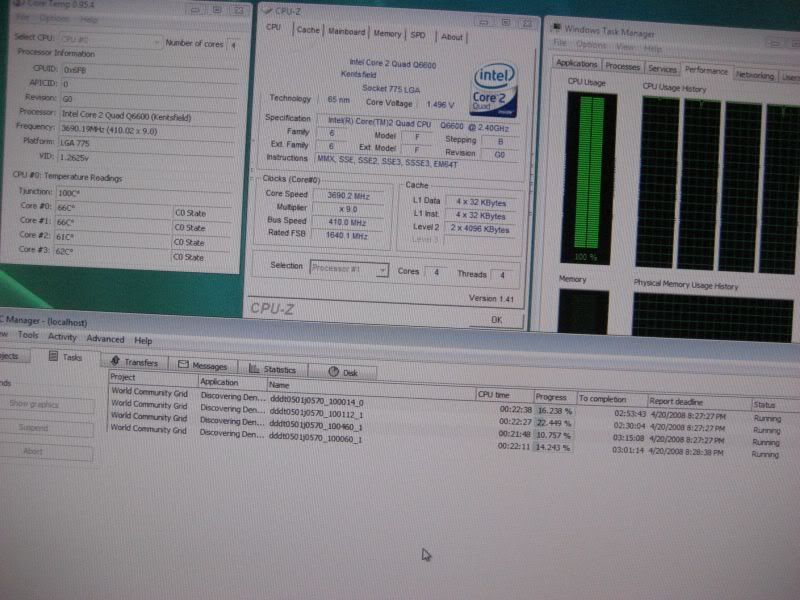Sort by Progress column header

pos(555,397)
